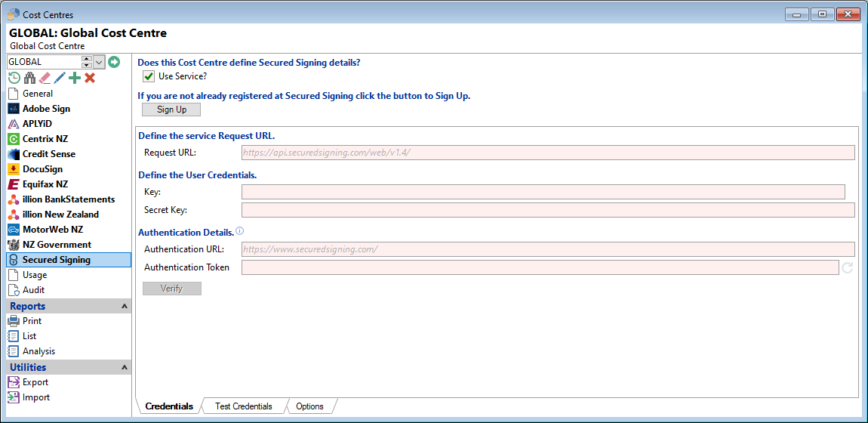Click the blue pencil edit icon
Image resolution: width=868 pixels, height=423 pixels.
click(60, 78)
